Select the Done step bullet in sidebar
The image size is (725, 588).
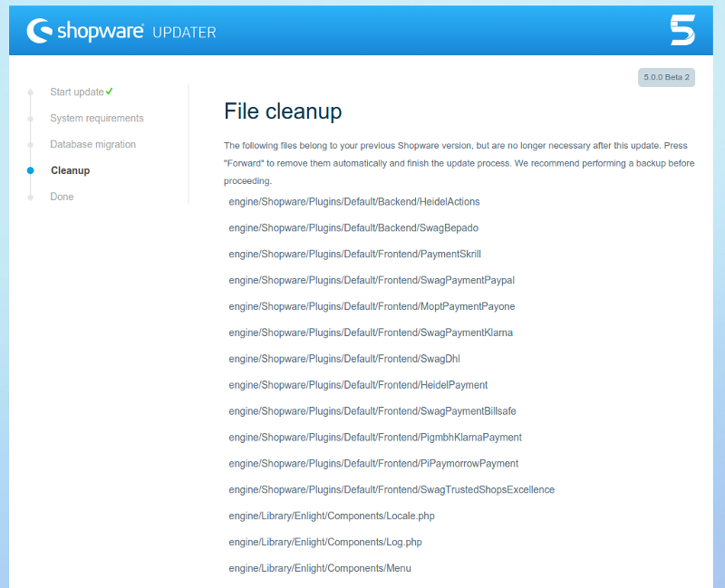click(x=30, y=196)
